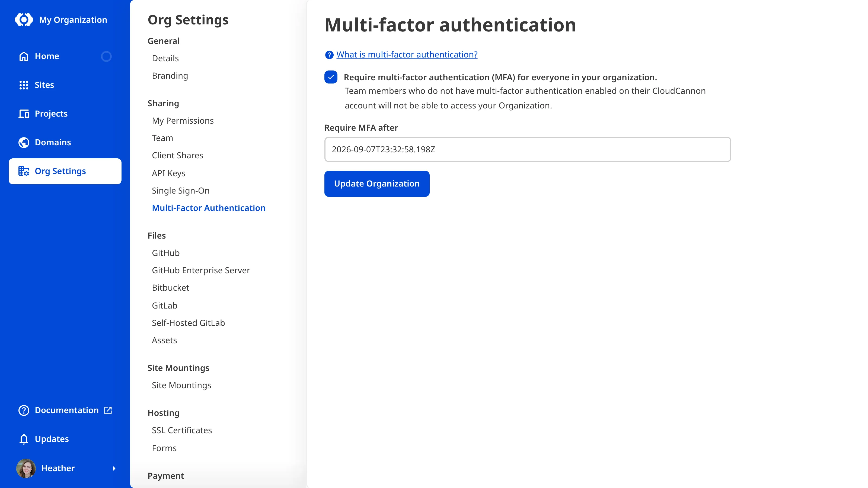Open Sites in the sidebar
This screenshot has width=868, height=488.
point(65,85)
